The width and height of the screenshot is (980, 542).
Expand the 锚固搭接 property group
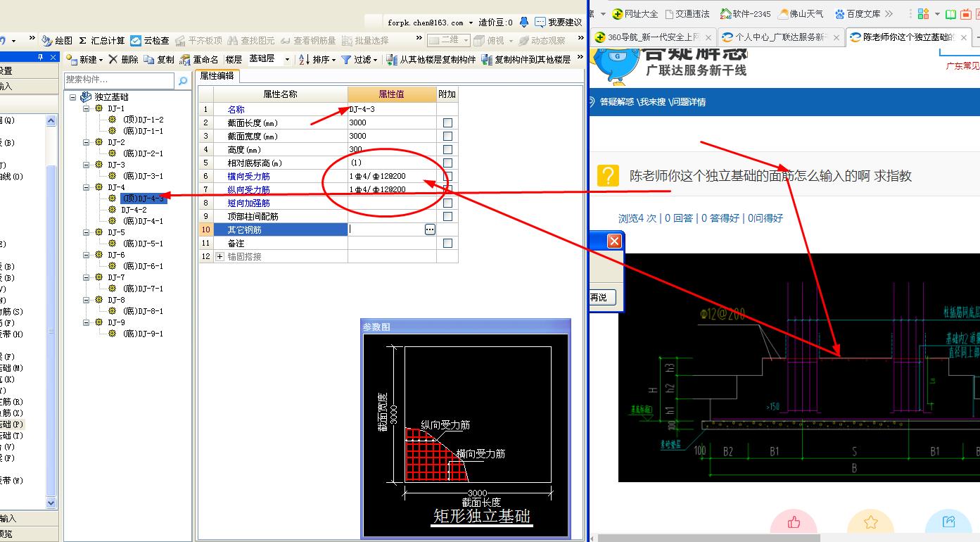click(x=220, y=257)
